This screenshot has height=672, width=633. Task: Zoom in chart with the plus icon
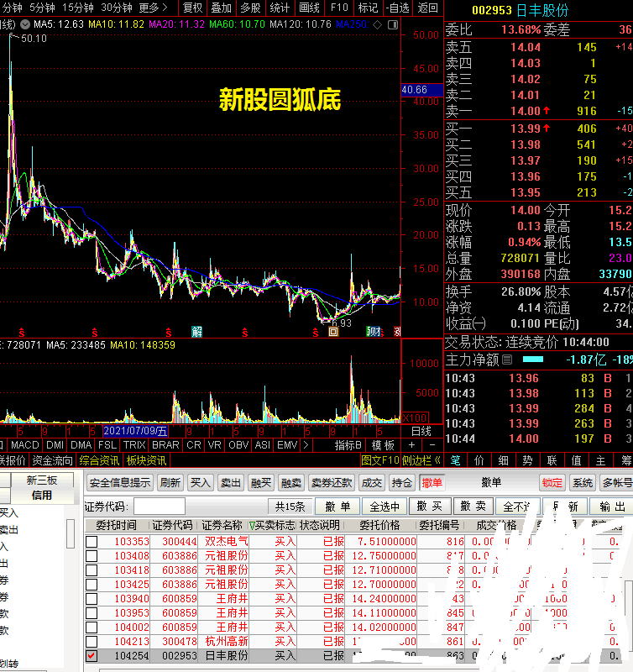click(x=412, y=445)
